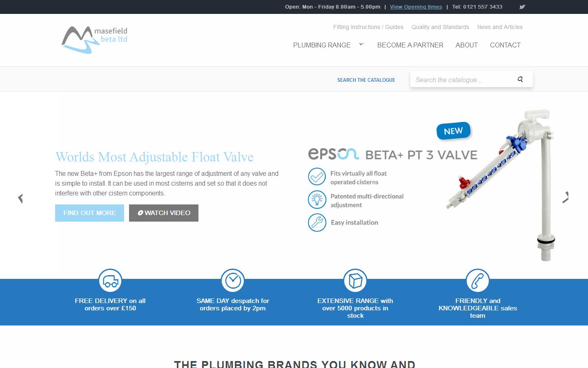Click the float cisterns checkmark icon

pos(317,177)
